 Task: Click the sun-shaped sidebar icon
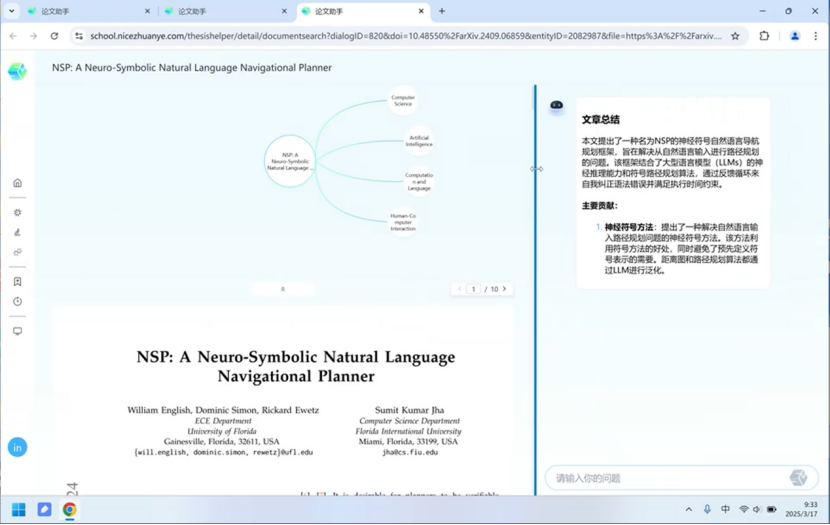(17, 212)
